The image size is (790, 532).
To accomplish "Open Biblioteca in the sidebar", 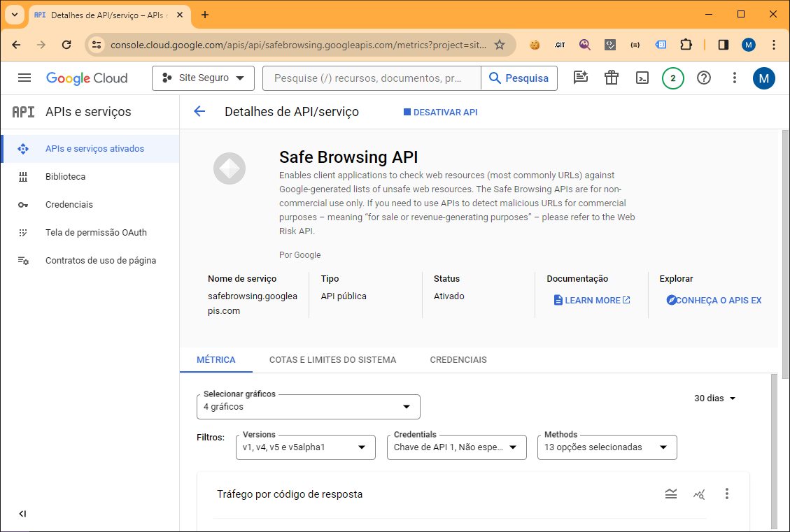I will [x=90, y=177].
